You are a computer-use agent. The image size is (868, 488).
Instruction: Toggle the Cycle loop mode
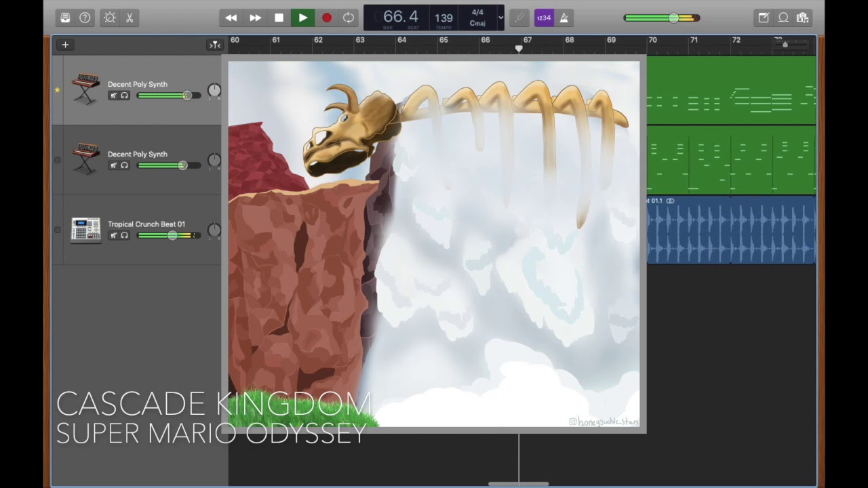point(349,18)
